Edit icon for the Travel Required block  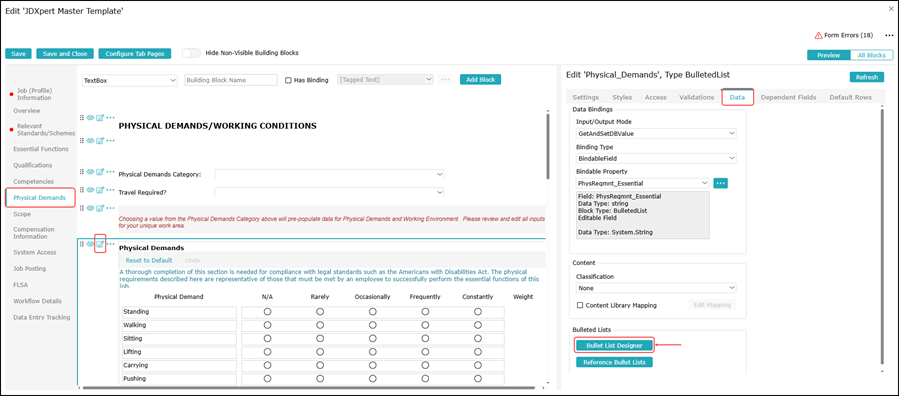coord(100,190)
